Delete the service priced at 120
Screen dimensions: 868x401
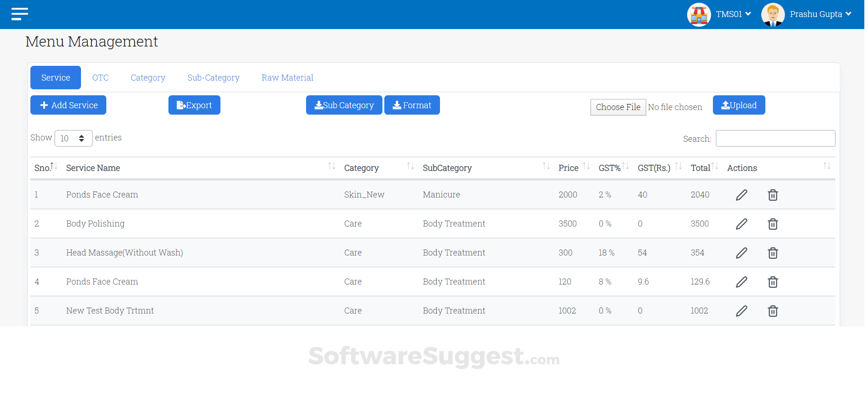pos(773,282)
